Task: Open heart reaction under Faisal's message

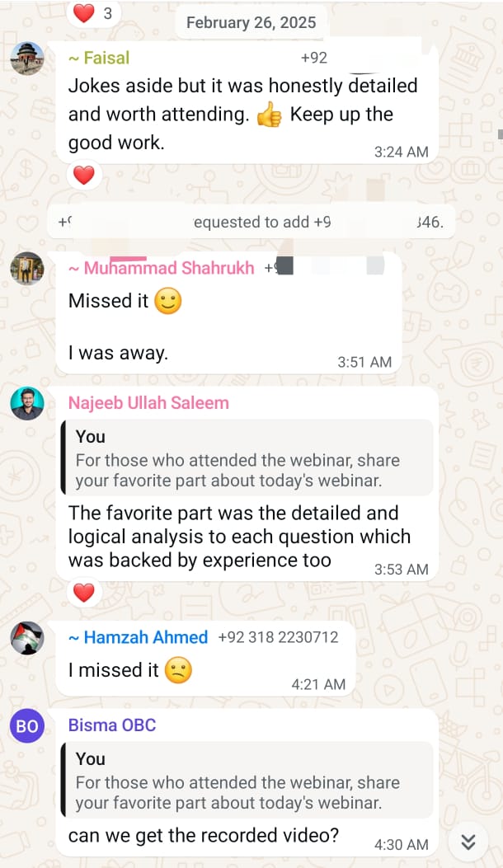Action: point(84,176)
